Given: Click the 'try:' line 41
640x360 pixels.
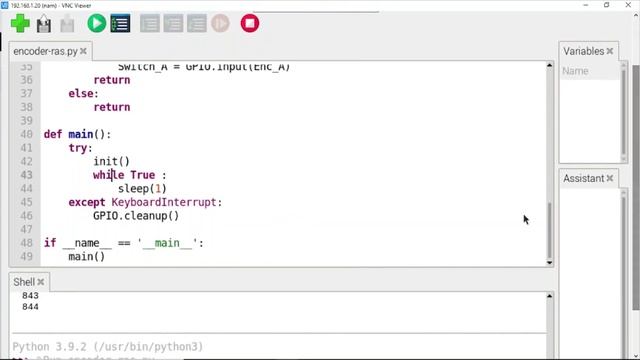Looking at the screenshot, I should (80, 148).
